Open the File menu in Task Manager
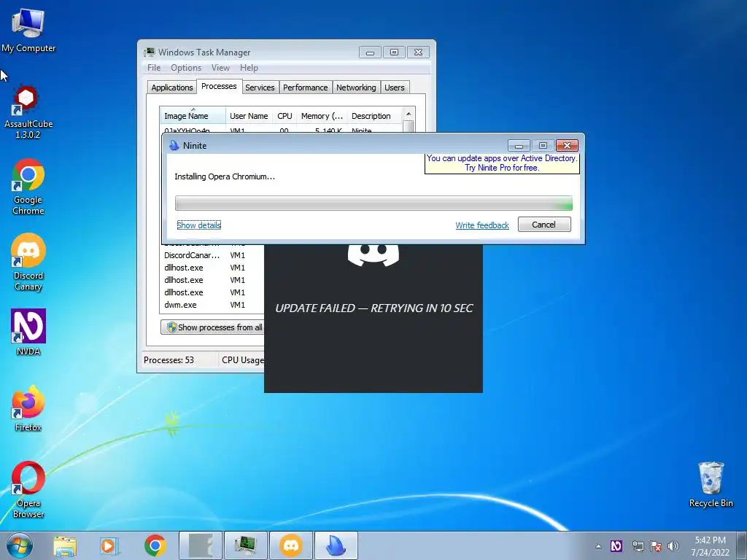 154,68
